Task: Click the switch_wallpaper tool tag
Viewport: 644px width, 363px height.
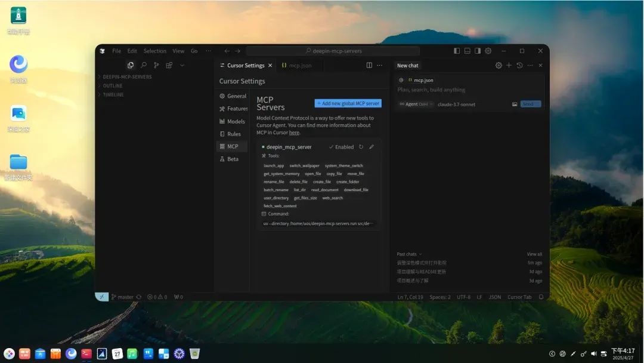Action: coord(304,165)
